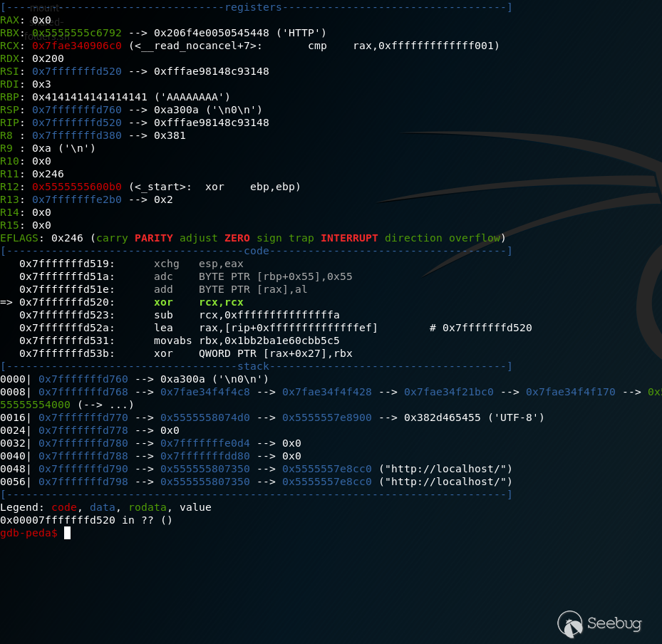Screen dimensions: 662x644
Task: Click stack address 0x7fffffffd770
Action: coord(83,417)
